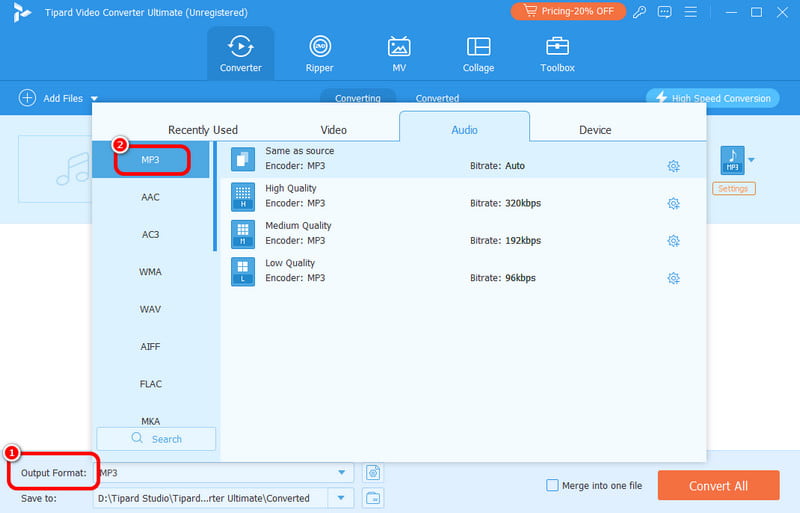
Task: Open the MV maker module
Action: [x=399, y=54]
